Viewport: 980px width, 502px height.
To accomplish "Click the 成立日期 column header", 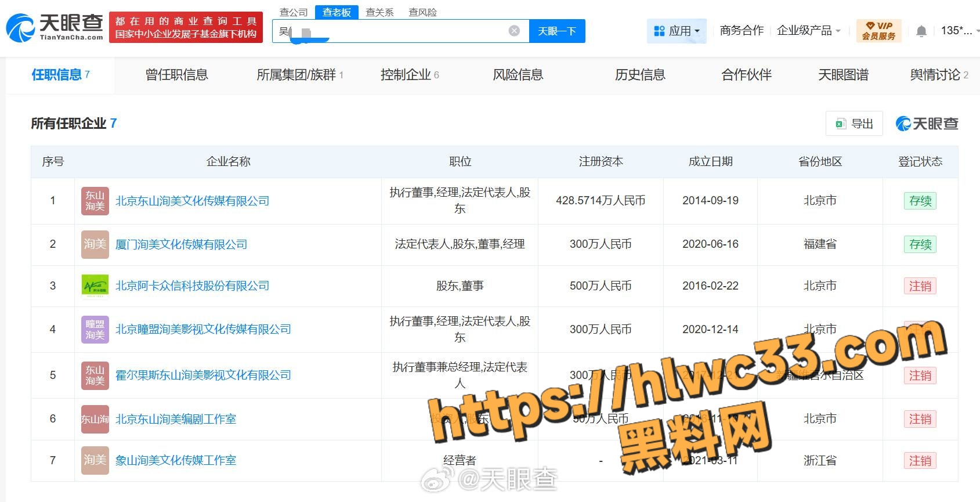I will 710,161.
